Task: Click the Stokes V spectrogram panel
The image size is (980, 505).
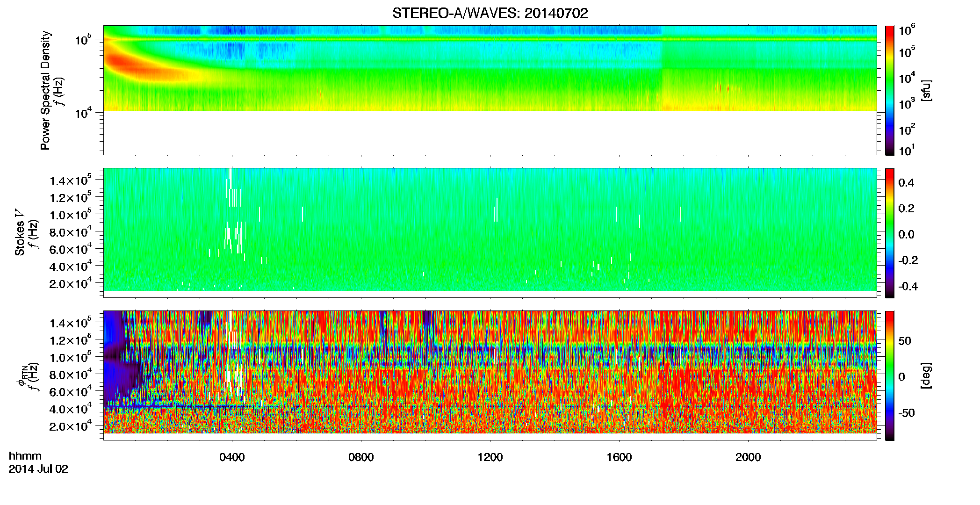Action: 490,233
